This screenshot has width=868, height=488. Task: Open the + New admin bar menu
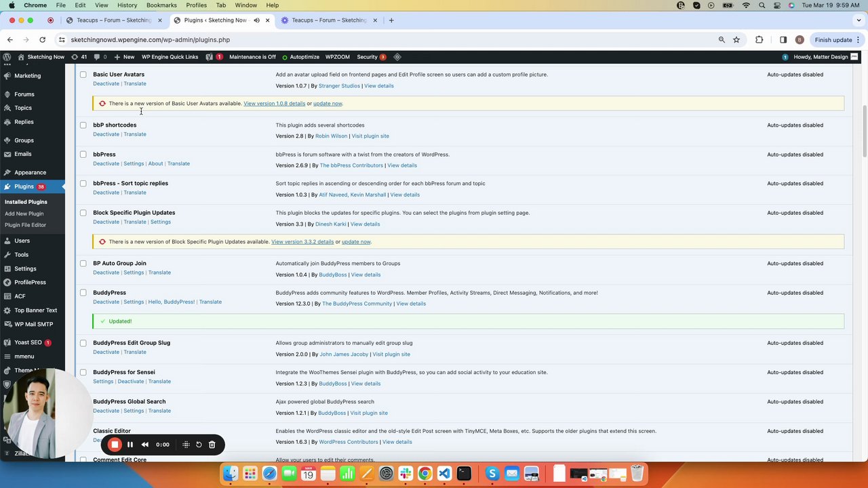tap(125, 57)
